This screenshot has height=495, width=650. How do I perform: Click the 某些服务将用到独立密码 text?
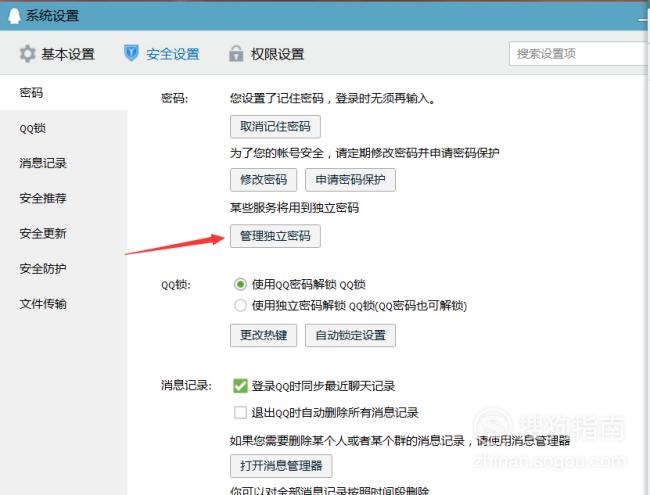click(294, 208)
